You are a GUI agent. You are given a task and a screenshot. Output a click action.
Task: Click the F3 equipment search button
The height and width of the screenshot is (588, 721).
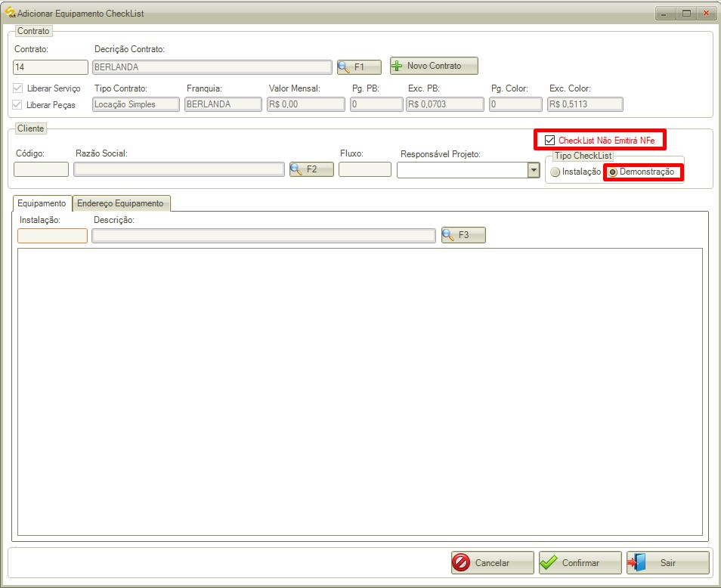pos(463,235)
